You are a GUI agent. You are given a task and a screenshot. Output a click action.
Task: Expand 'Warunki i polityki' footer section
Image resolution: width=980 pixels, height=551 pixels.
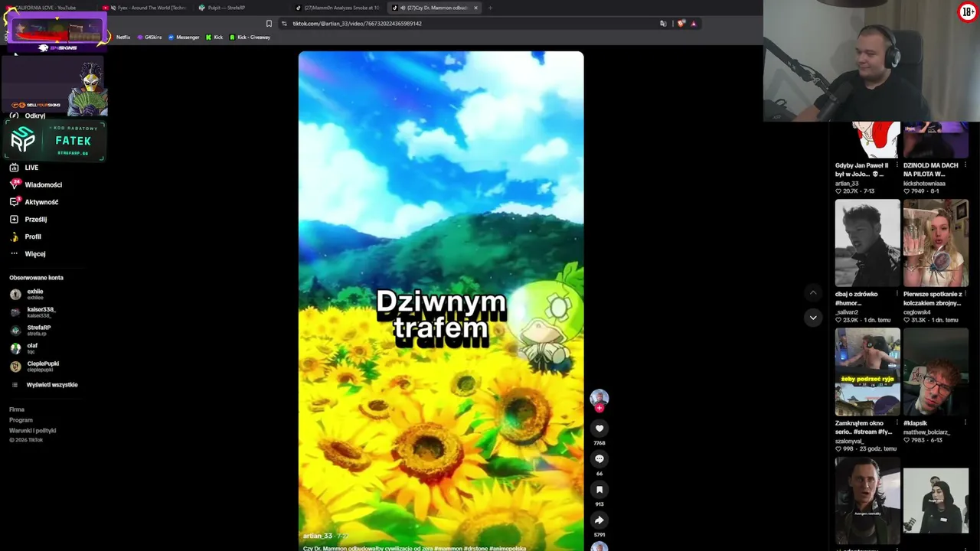pyautogui.click(x=33, y=430)
